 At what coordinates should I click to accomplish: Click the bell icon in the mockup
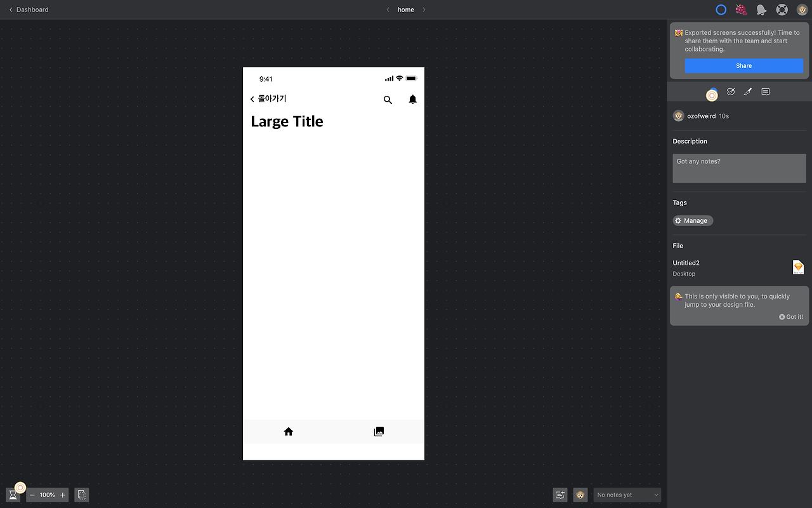point(413,99)
